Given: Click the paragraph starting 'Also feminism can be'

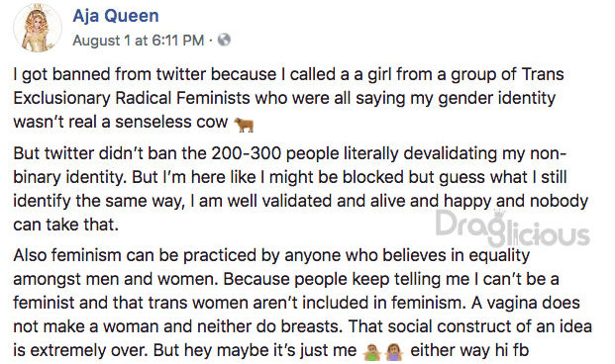Looking at the screenshot, I should click(x=302, y=303).
